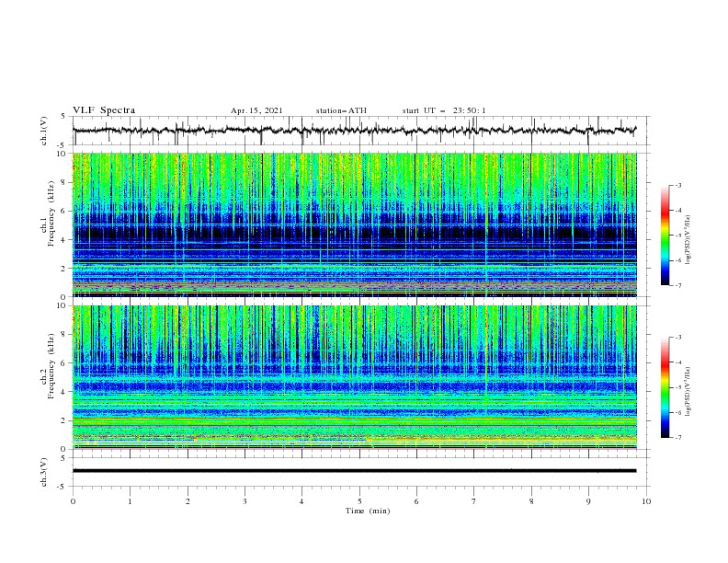728x563 pixels.
Task: Click the "0" tick on the time axis
Action: (x=73, y=501)
